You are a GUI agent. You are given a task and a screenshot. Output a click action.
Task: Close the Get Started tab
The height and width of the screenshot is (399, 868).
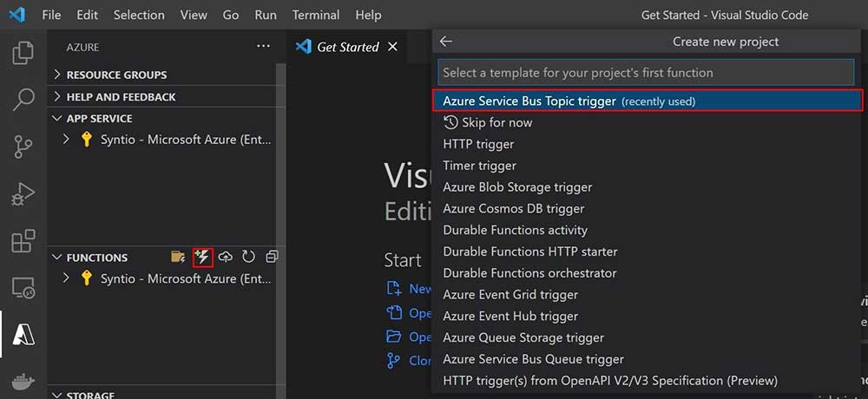click(x=392, y=47)
